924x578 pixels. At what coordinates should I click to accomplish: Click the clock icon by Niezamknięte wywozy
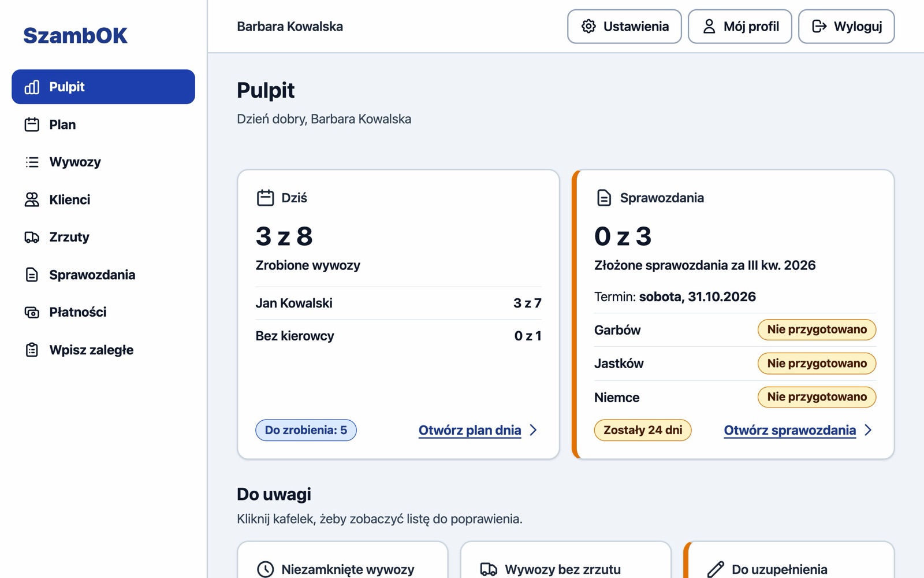(x=265, y=569)
